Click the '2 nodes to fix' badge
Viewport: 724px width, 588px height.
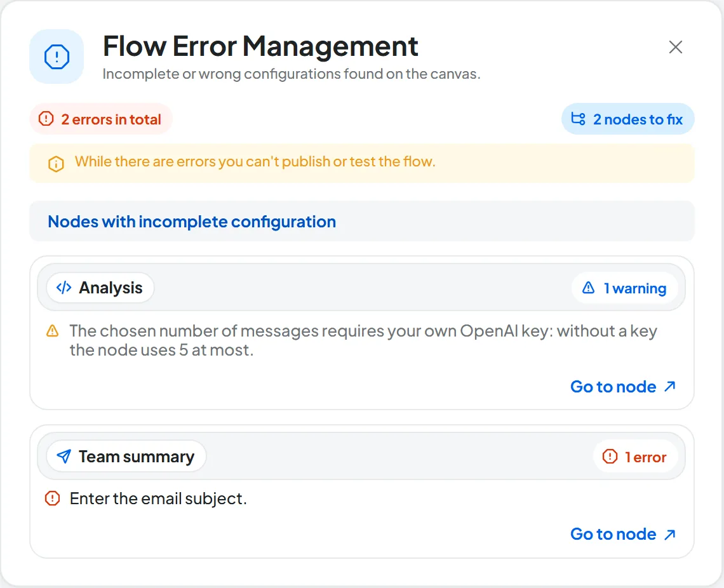coord(628,119)
